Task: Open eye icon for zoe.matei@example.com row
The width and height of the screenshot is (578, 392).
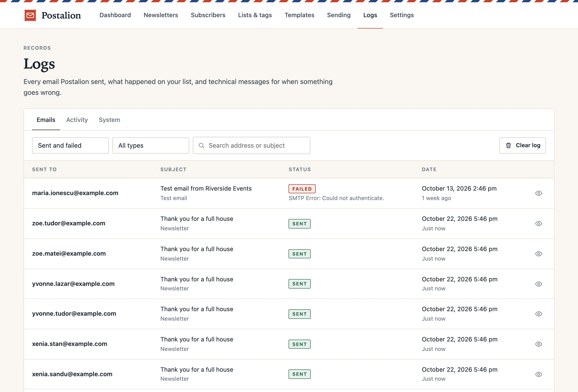Action: click(538, 254)
